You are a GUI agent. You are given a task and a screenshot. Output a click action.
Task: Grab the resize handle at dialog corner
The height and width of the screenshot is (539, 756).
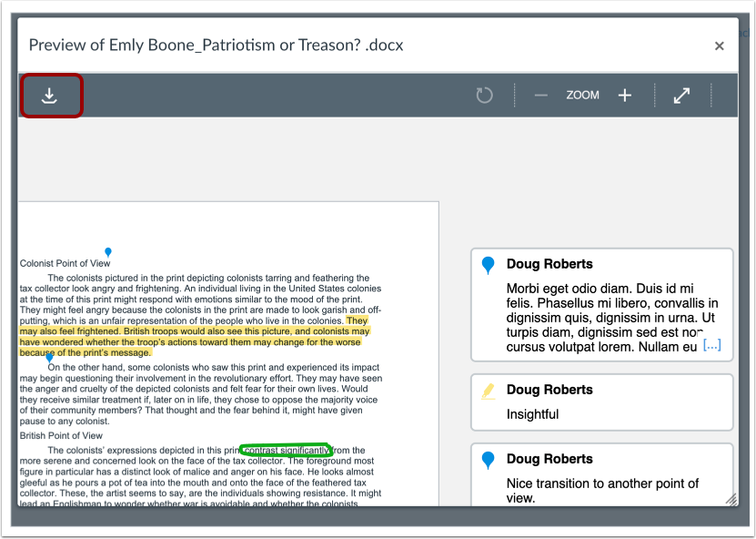(731, 500)
